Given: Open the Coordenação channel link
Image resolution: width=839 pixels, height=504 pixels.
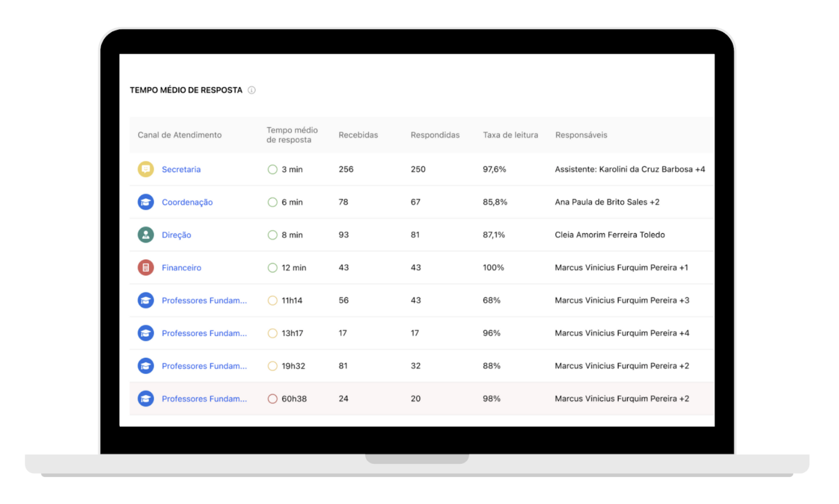Looking at the screenshot, I should pos(187,202).
